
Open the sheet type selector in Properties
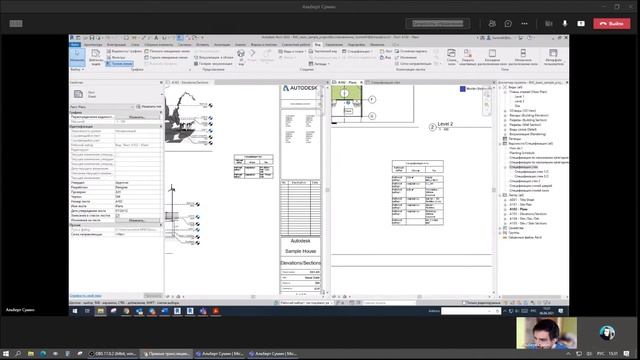tap(116, 95)
